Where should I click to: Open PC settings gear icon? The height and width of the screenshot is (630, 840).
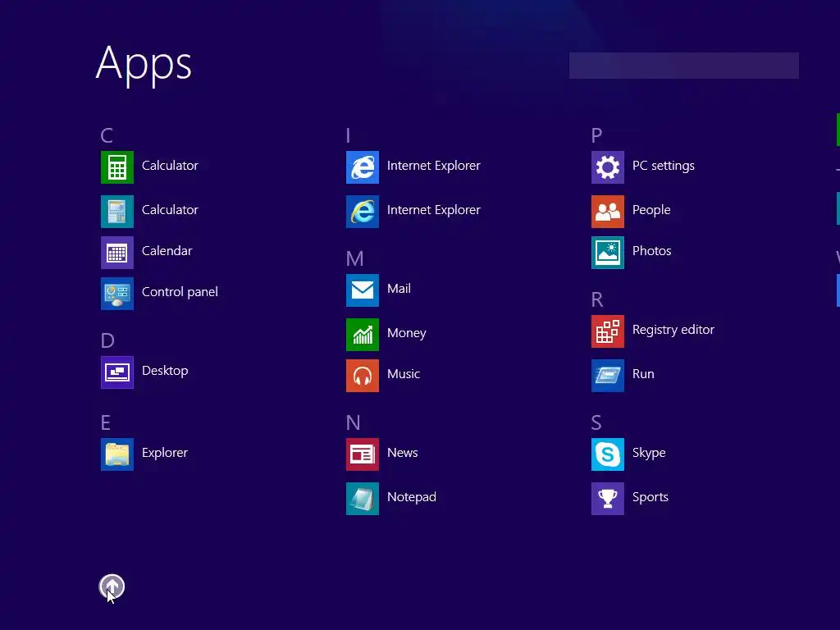608,167
